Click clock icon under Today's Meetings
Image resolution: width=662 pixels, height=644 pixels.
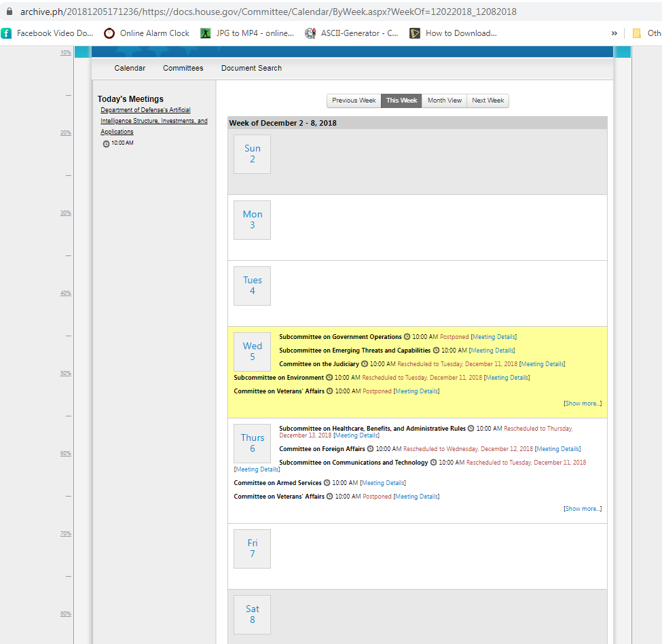[x=107, y=143]
